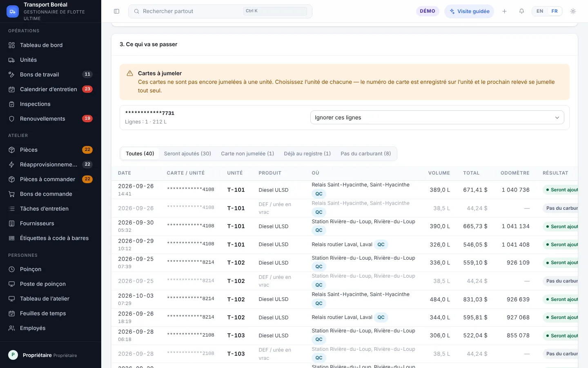Click card number ending 7731
This screenshot has width=588, height=368.
(150, 113)
